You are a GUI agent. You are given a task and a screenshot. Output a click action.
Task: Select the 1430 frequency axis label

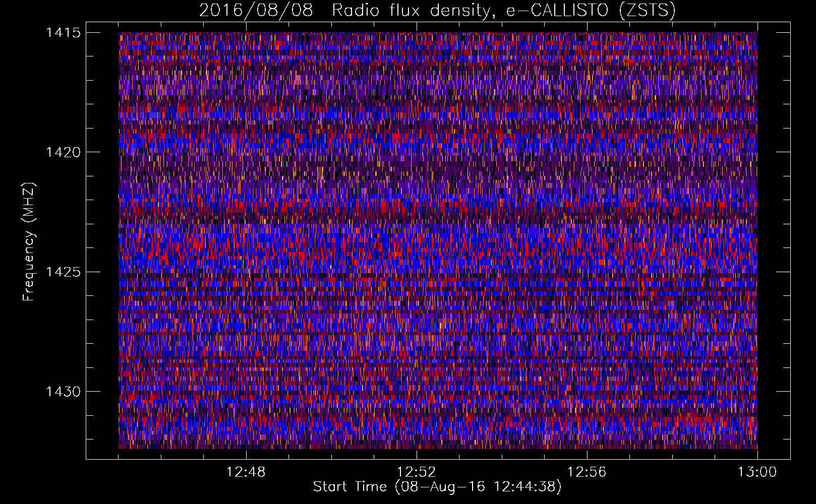click(63, 392)
